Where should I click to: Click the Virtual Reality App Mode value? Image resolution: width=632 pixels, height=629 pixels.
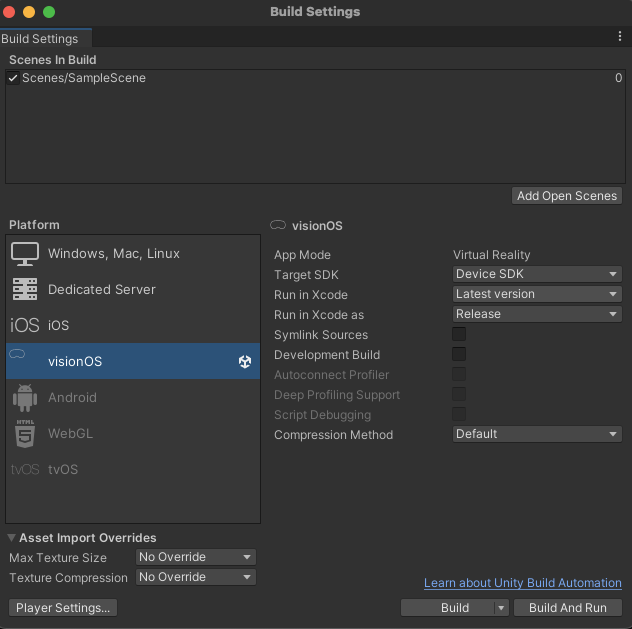491,255
